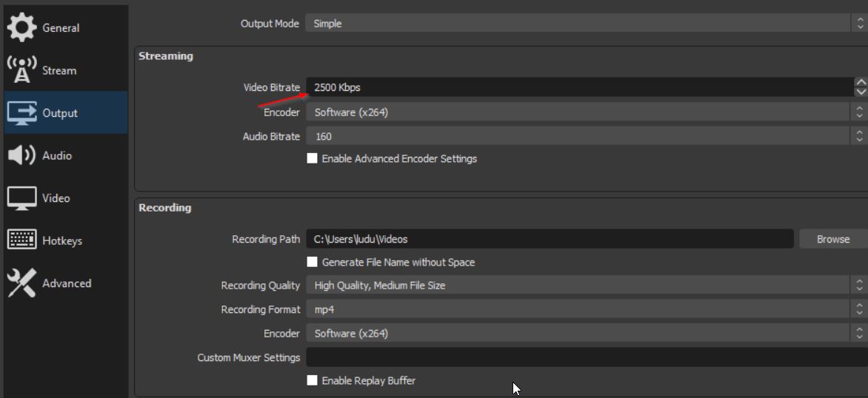
Task: Open the Output Mode dropdown
Action: point(587,23)
